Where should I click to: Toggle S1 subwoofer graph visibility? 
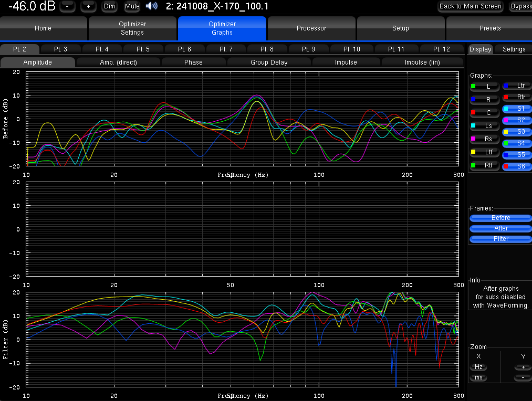[x=517, y=109]
